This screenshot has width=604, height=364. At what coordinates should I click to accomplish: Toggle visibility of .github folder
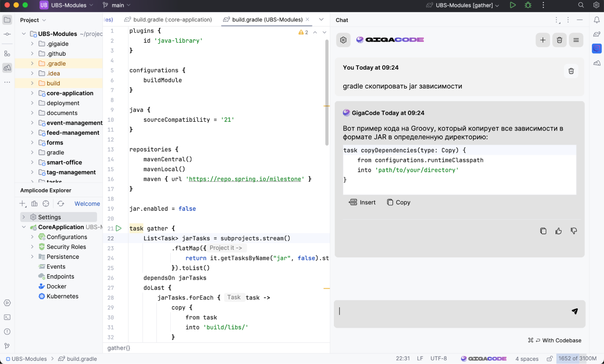click(x=32, y=53)
